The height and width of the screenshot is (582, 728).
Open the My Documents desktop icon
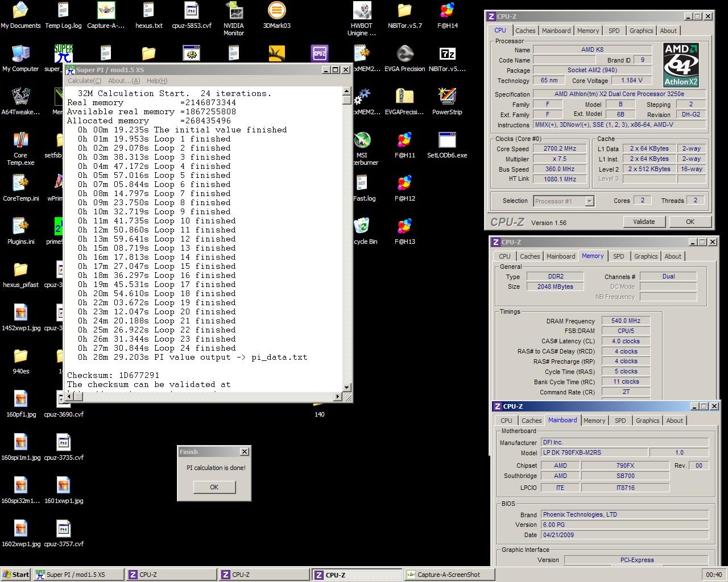pos(20,15)
